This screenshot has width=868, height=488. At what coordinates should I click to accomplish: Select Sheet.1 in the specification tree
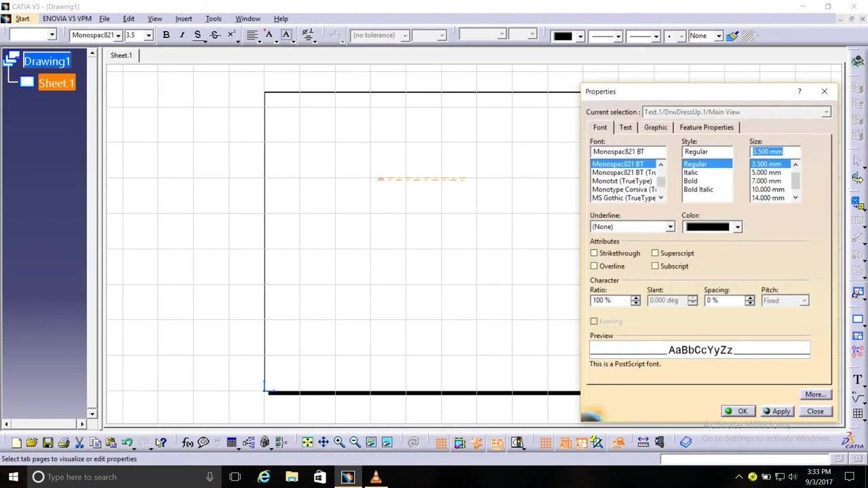coord(56,83)
